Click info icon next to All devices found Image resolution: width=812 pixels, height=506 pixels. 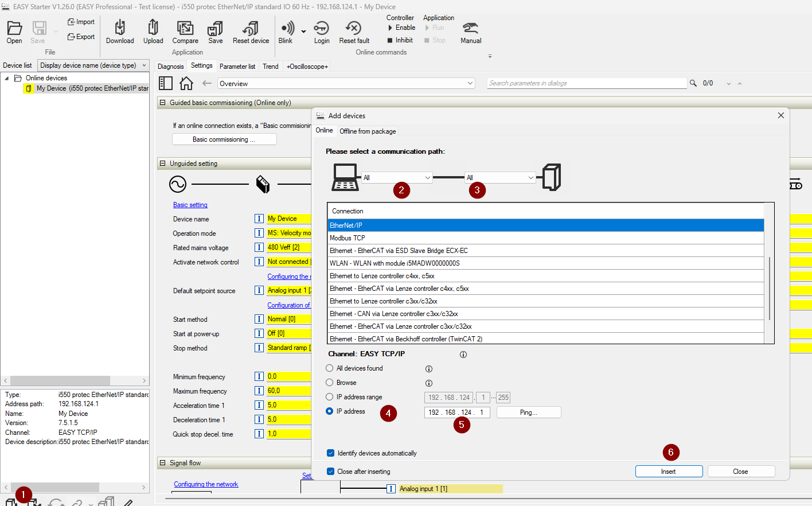click(x=429, y=369)
